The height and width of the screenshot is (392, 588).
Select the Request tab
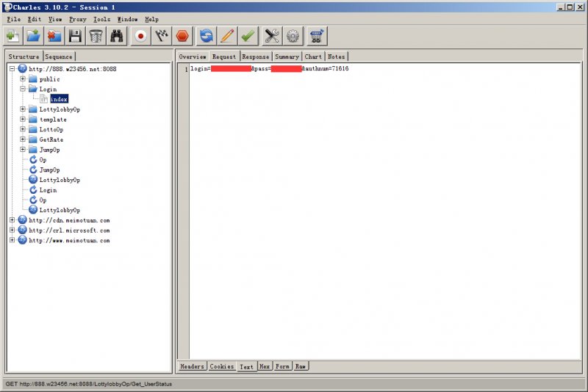pos(224,57)
